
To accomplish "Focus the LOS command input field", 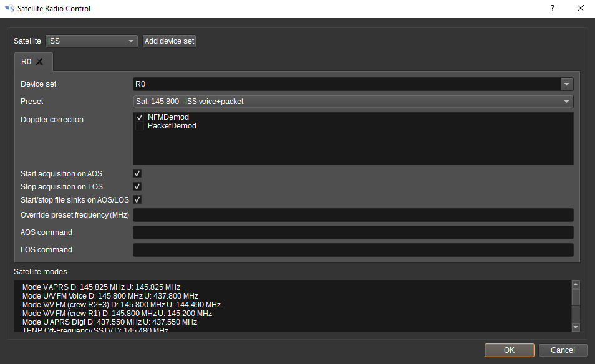I will click(353, 250).
